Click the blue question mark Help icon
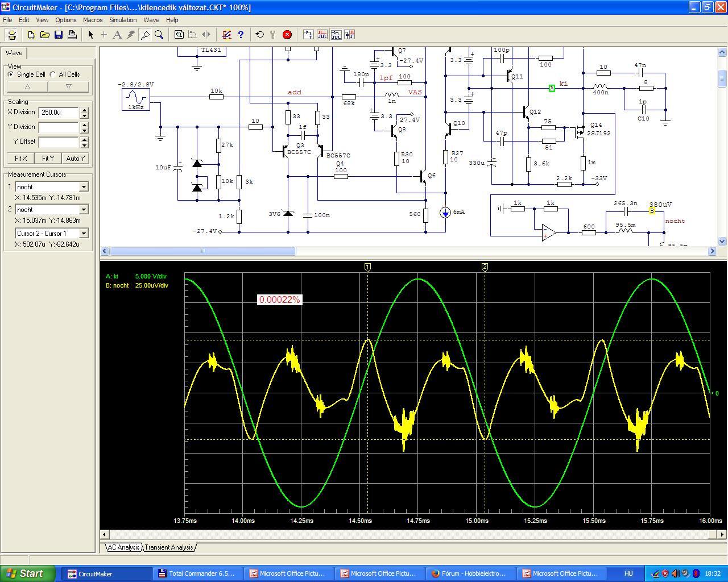Viewport: 728px width, 582px height. [241, 35]
